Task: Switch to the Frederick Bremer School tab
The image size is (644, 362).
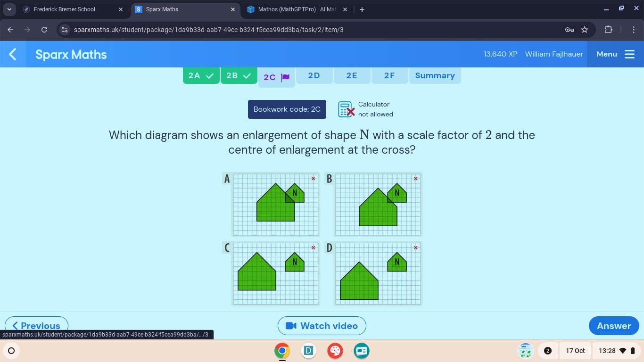Action: tap(65, 9)
